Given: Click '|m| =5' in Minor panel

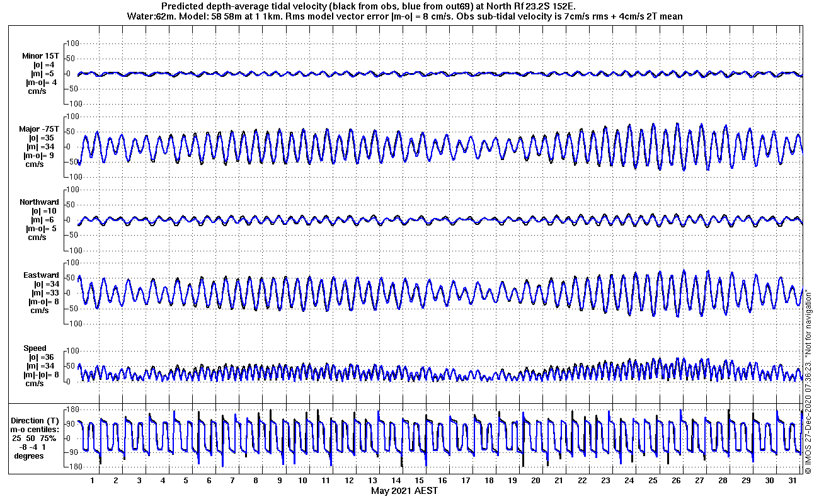Looking at the screenshot, I should click(44, 73).
